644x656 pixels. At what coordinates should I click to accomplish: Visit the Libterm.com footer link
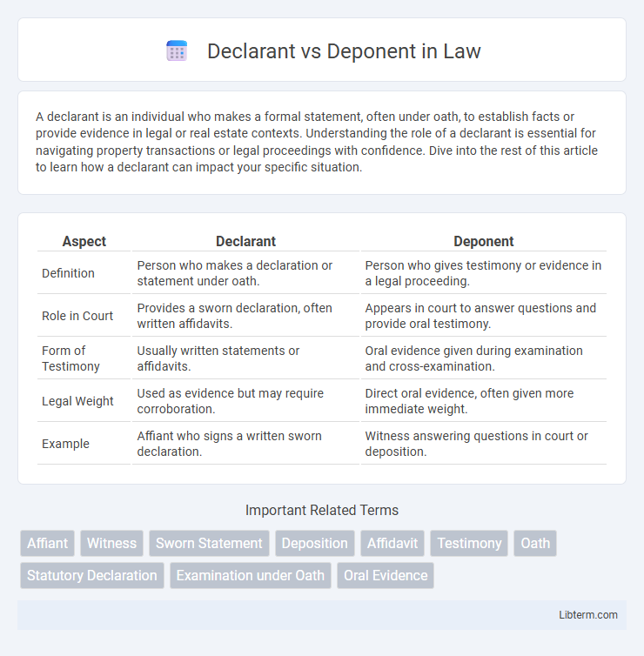588,614
